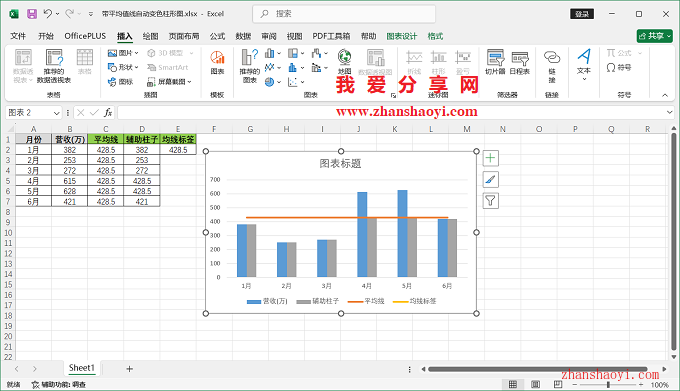Click the zoom slider handle
The height and width of the screenshot is (391, 680).
608,384
